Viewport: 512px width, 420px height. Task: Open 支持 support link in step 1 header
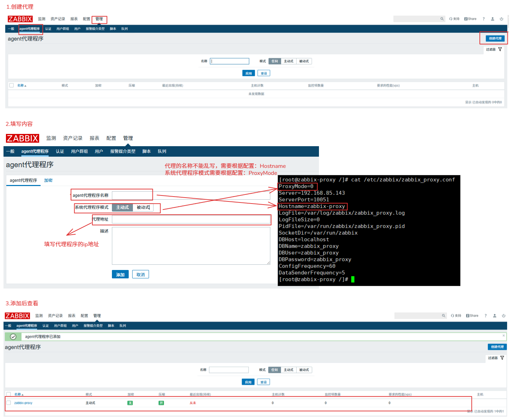point(454,19)
